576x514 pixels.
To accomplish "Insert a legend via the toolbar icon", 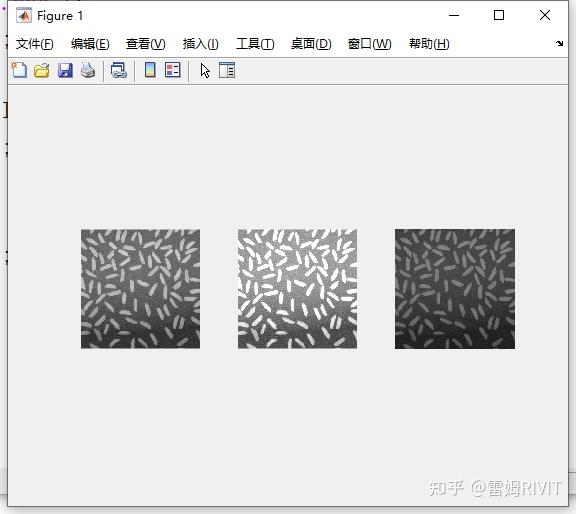I will click(173, 70).
